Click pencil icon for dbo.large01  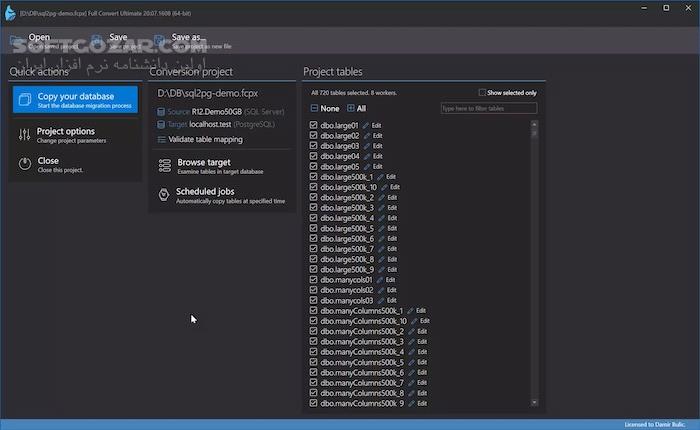[366, 126]
